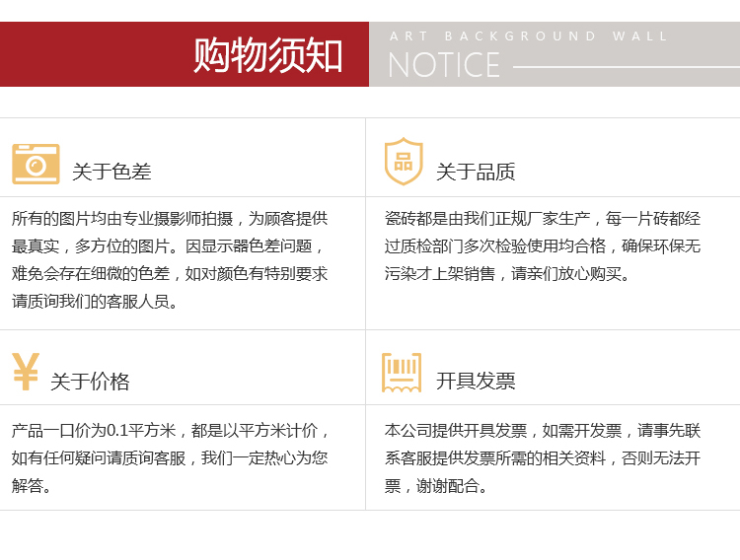Click the large NOTICE text
Image resolution: width=740 pixels, height=560 pixels.
pos(444,65)
